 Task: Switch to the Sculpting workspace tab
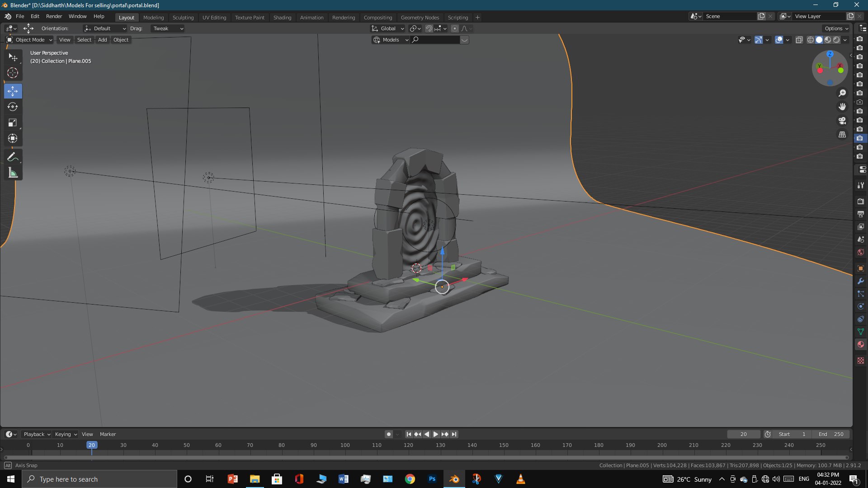[183, 17]
